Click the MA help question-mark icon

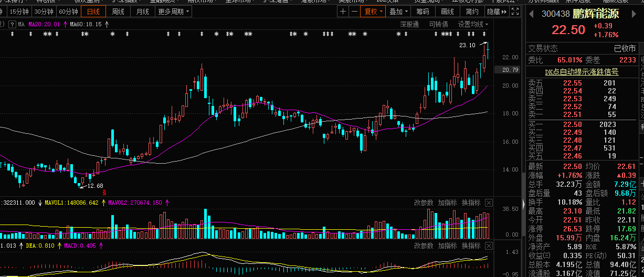(11, 24)
